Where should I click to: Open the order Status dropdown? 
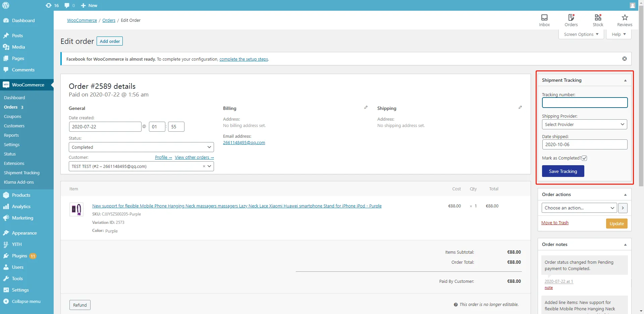[141, 147]
